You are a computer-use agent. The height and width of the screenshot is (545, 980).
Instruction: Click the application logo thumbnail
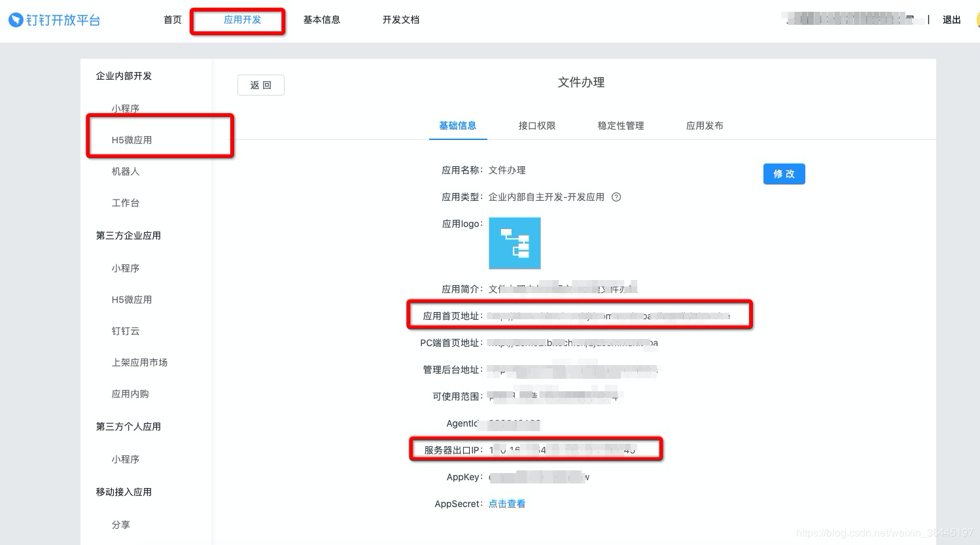(x=515, y=243)
